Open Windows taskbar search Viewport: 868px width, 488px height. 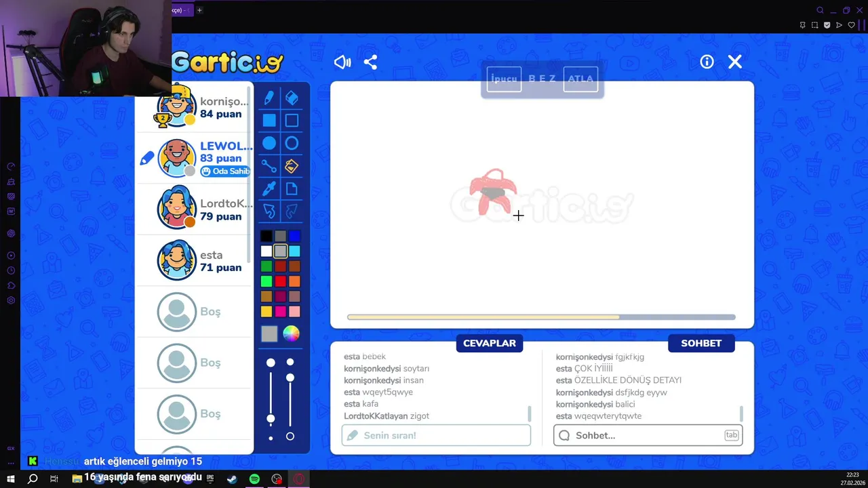point(33,479)
